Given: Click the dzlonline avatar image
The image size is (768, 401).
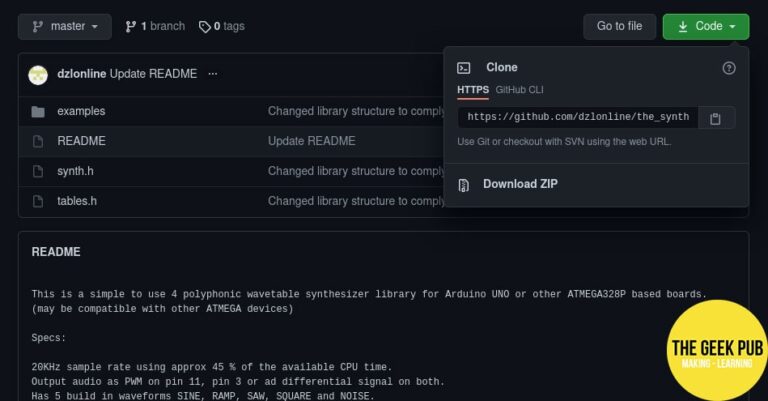Looking at the screenshot, I should (x=38, y=74).
